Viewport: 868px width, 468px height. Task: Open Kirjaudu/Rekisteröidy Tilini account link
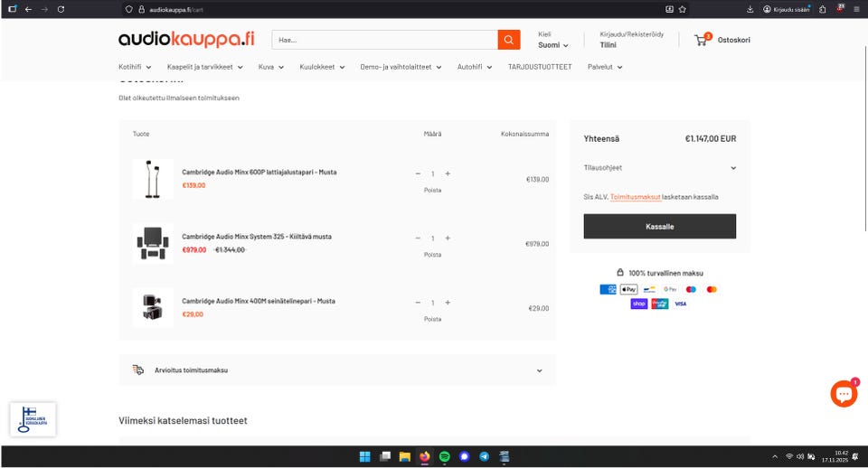point(632,40)
